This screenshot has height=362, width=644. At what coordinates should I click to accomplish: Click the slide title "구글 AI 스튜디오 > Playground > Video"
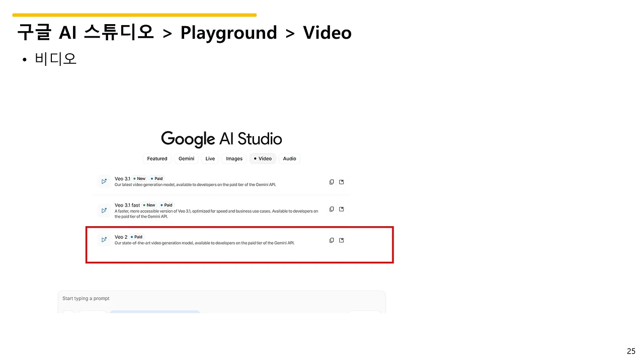click(184, 33)
